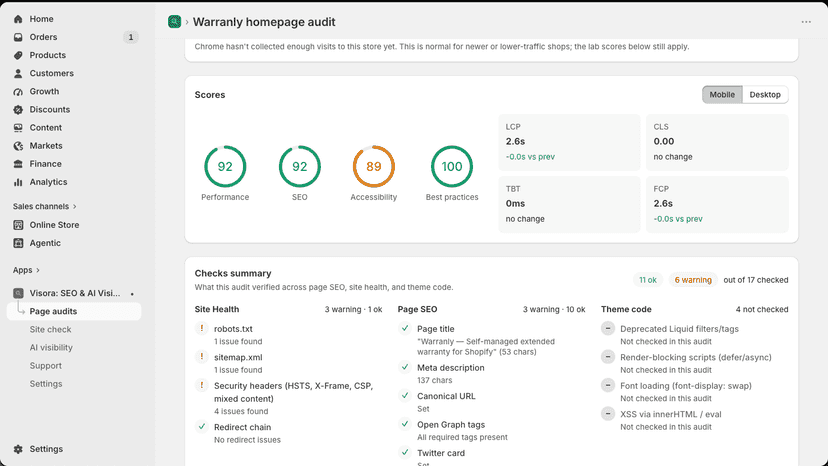Click the LCP 2.6s metric card

click(569, 142)
